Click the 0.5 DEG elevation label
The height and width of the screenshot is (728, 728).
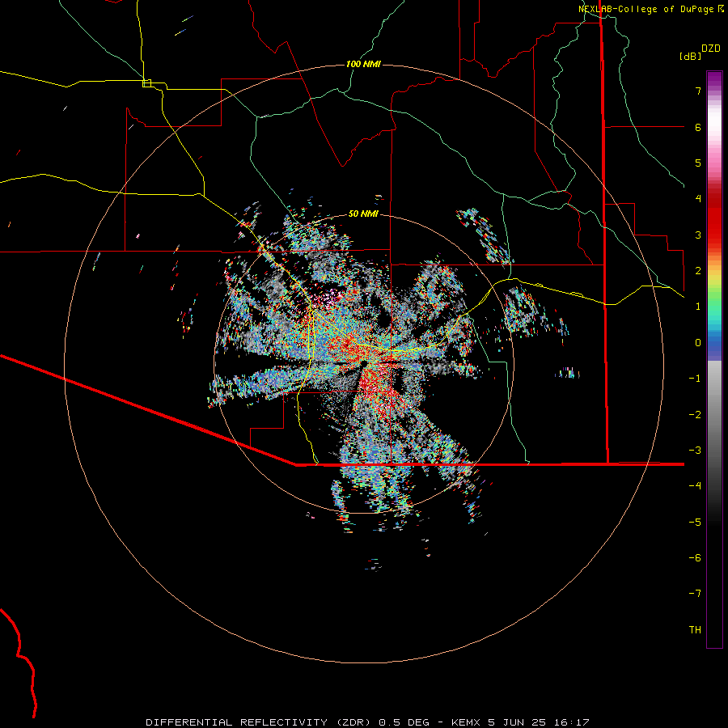pos(404,722)
